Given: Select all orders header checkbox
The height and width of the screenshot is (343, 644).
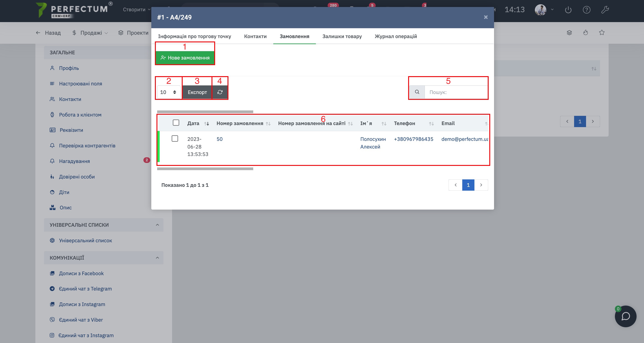Looking at the screenshot, I should [x=176, y=123].
